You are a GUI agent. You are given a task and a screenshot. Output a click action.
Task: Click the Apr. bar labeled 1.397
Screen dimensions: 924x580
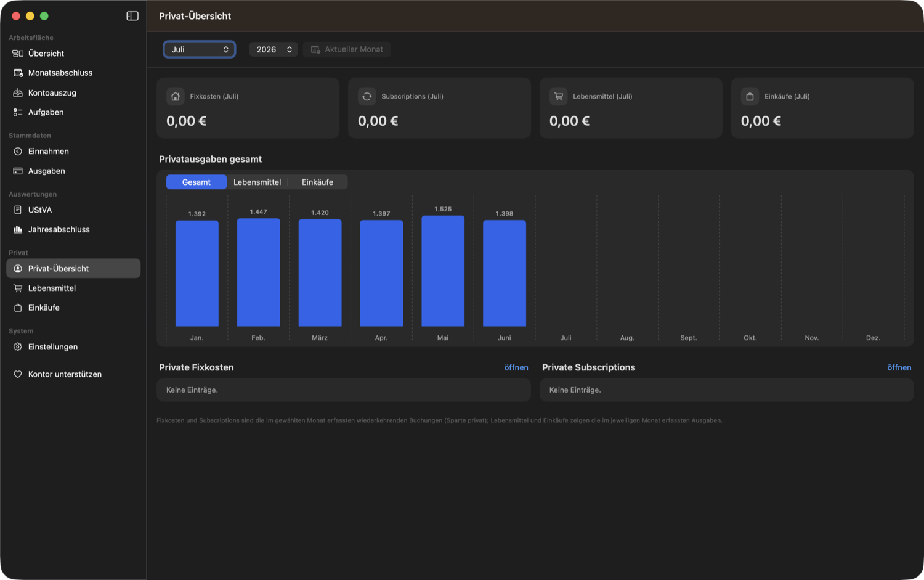(x=381, y=273)
